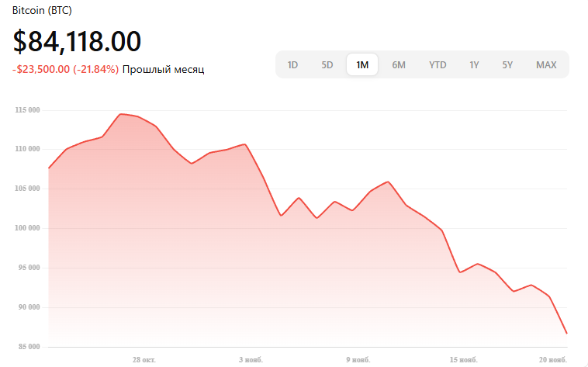Click the 115 000 price axis label
The width and height of the screenshot is (588, 367).
pos(27,110)
